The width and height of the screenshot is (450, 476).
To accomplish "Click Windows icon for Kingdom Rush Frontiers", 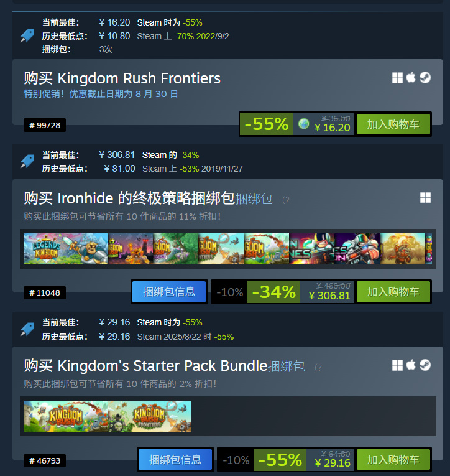I will [x=397, y=78].
